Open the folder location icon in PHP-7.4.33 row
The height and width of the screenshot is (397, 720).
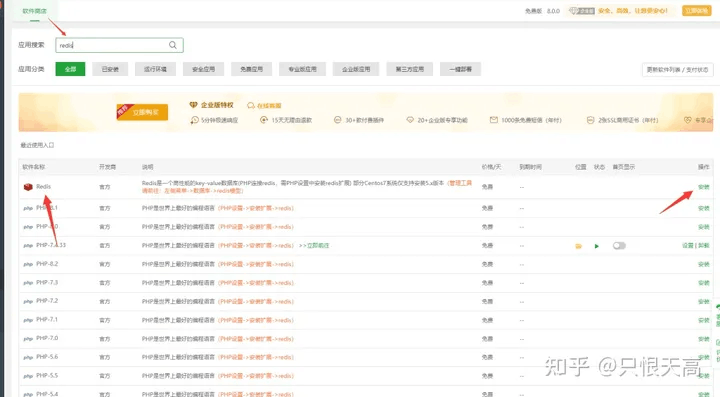point(579,246)
